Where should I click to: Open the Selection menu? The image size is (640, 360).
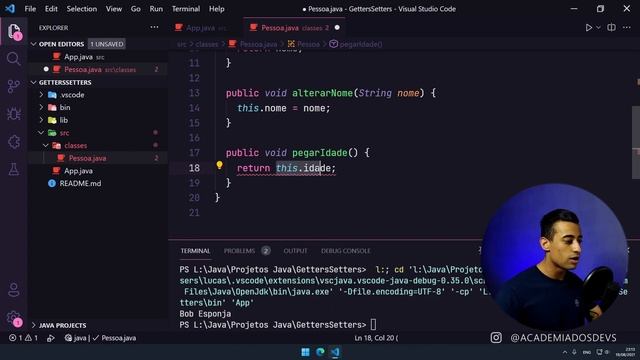[82, 9]
